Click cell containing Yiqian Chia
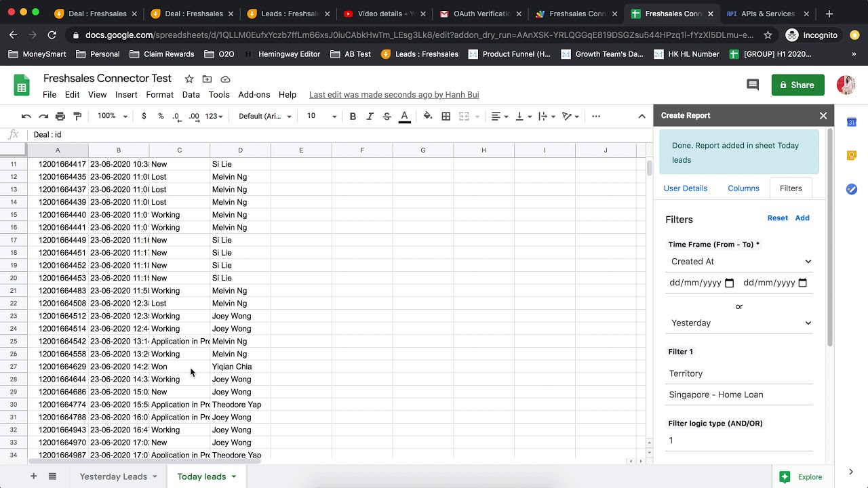 pos(240,367)
